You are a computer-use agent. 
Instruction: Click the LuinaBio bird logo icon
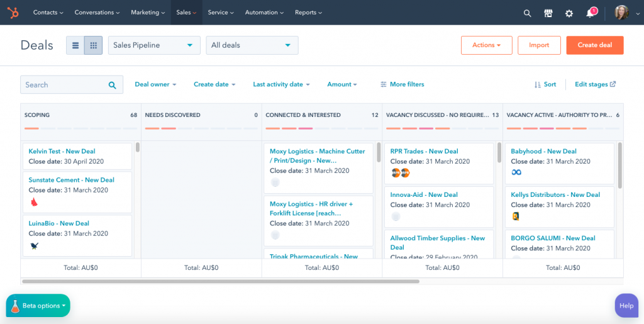(35, 245)
